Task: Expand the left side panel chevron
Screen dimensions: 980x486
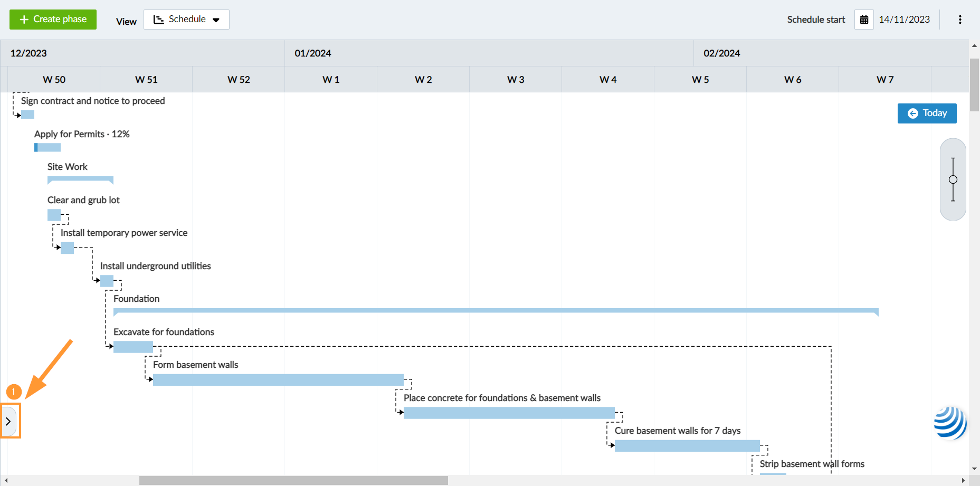Action: tap(9, 421)
